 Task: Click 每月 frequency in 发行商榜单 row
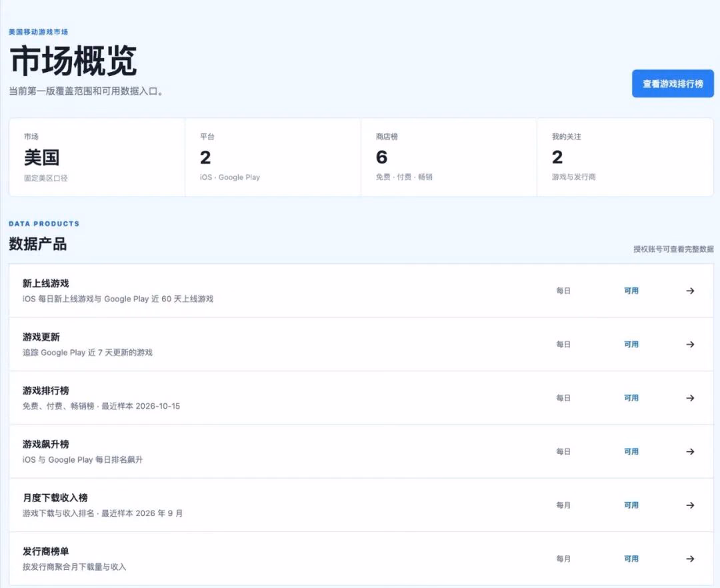563,559
